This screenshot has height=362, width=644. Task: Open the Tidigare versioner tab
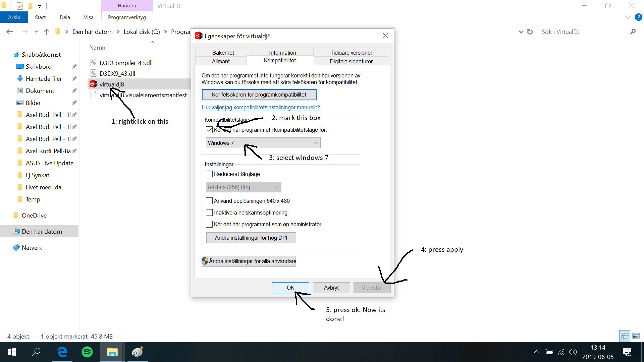click(351, 52)
